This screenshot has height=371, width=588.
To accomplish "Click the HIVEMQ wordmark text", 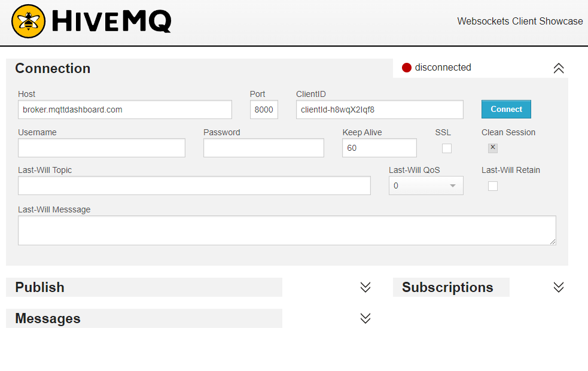I will point(112,21).
